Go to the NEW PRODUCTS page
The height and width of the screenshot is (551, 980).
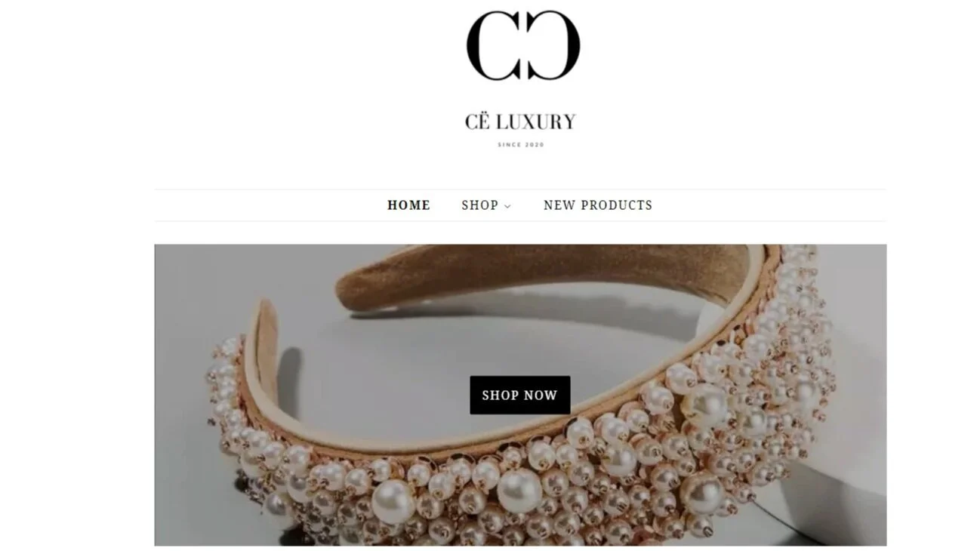[598, 205]
